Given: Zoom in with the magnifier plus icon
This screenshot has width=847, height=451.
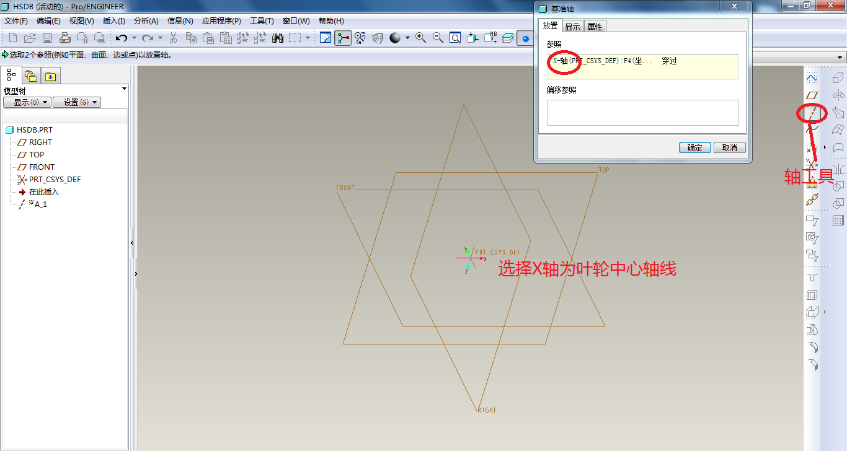Looking at the screenshot, I should point(420,38).
